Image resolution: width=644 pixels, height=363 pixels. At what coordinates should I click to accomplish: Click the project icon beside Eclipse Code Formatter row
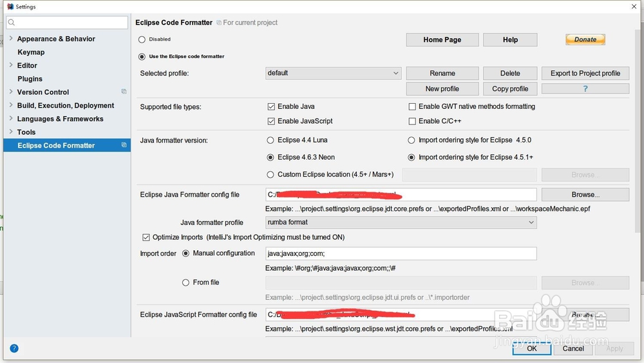pos(124,144)
